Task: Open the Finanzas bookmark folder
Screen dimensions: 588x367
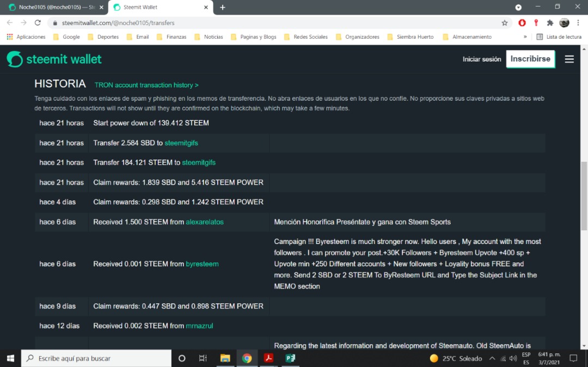Action: click(x=171, y=36)
